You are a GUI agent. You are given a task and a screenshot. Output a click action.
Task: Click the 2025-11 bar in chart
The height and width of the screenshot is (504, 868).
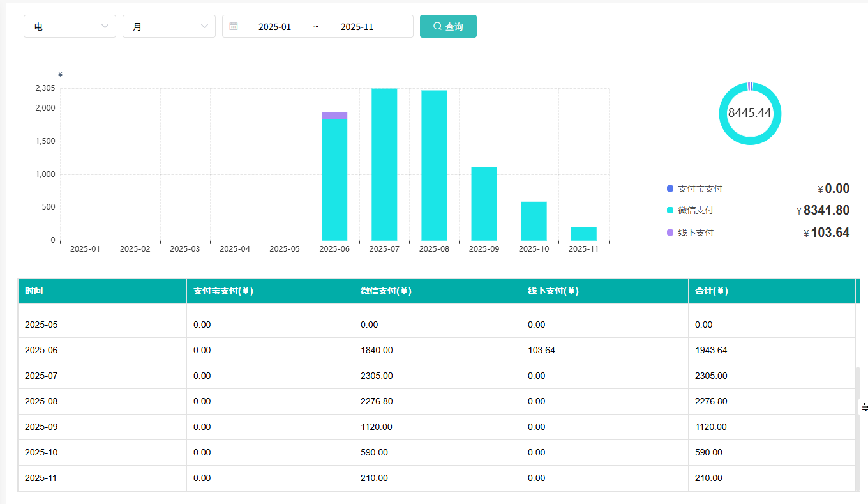[x=583, y=234]
